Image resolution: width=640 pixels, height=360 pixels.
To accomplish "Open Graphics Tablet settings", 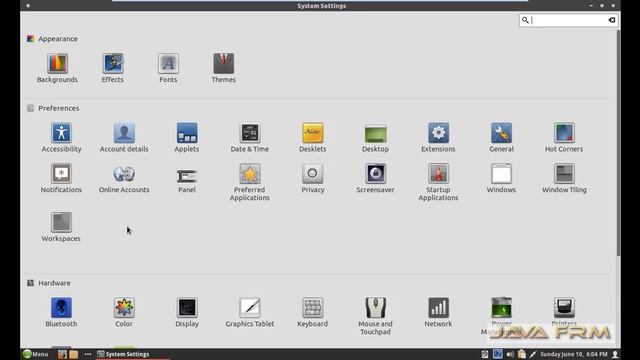I will coord(250,312).
